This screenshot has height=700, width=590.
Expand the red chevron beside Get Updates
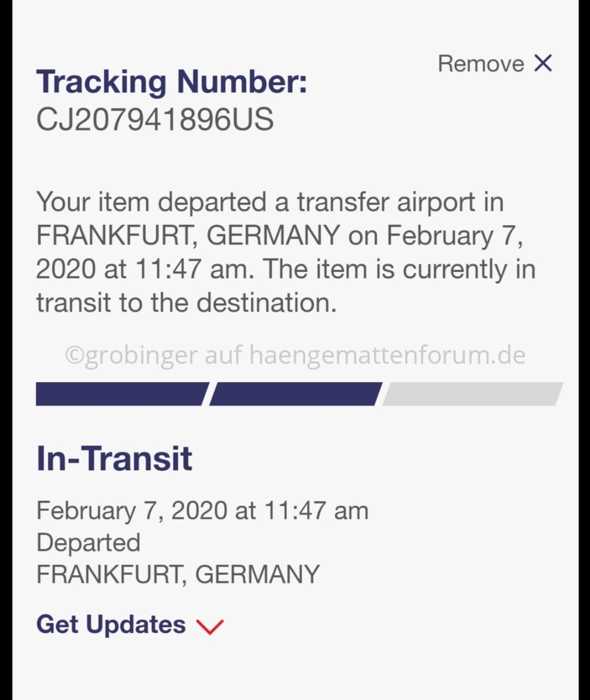(x=210, y=626)
